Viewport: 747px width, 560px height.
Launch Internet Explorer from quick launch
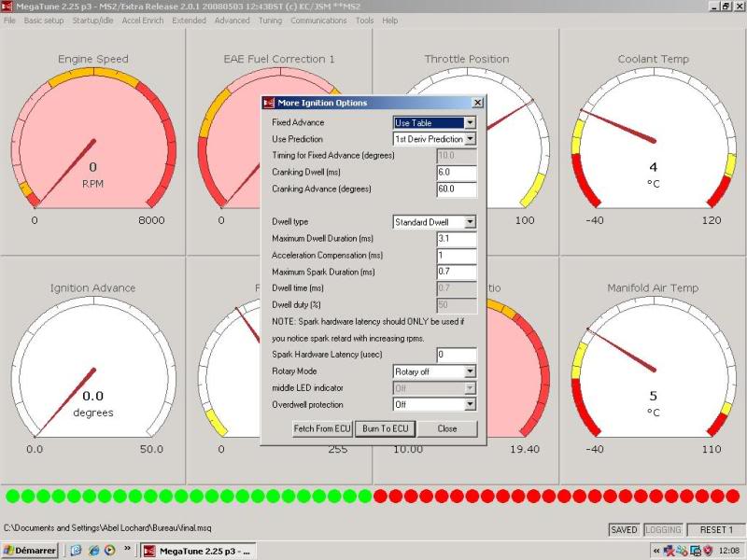[x=94, y=551]
